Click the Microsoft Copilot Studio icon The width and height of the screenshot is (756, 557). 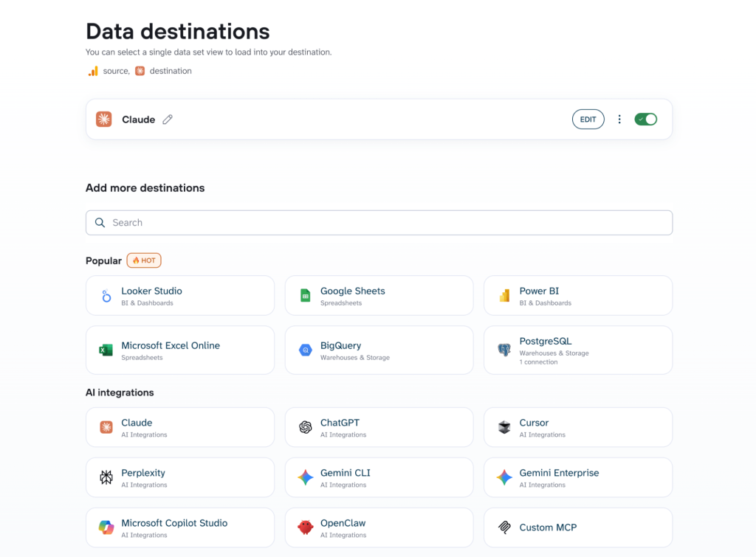(x=106, y=527)
